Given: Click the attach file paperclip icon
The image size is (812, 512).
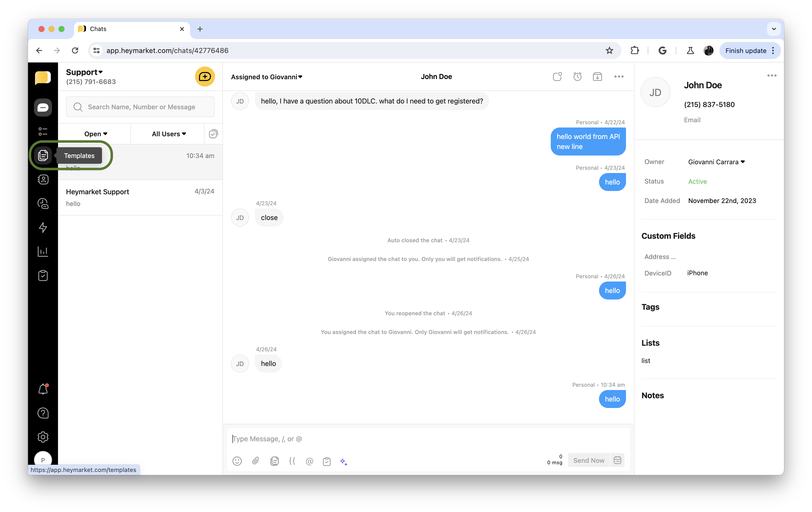Looking at the screenshot, I should [x=255, y=461].
